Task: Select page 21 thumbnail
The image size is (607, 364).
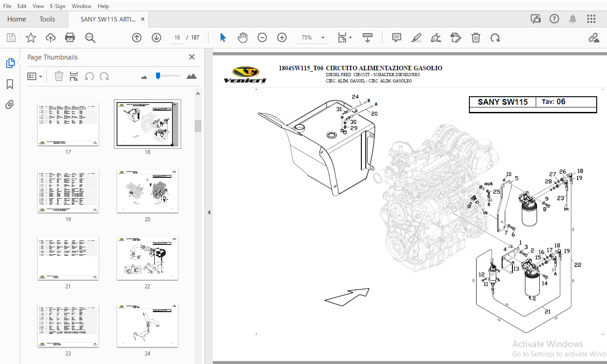Action: point(68,258)
